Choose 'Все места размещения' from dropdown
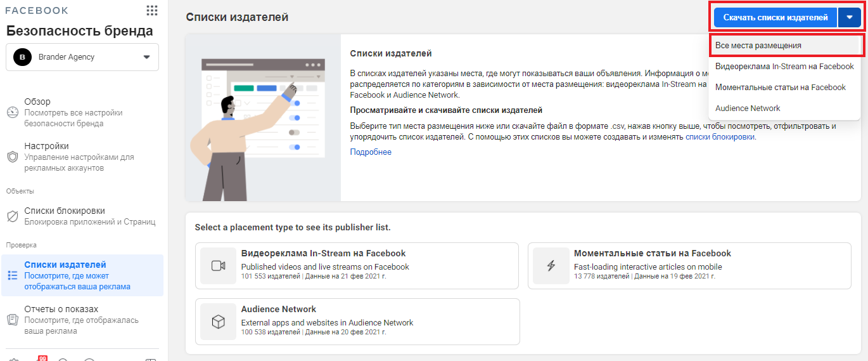Image resolution: width=868 pixels, height=361 pixels. point(758,46)
